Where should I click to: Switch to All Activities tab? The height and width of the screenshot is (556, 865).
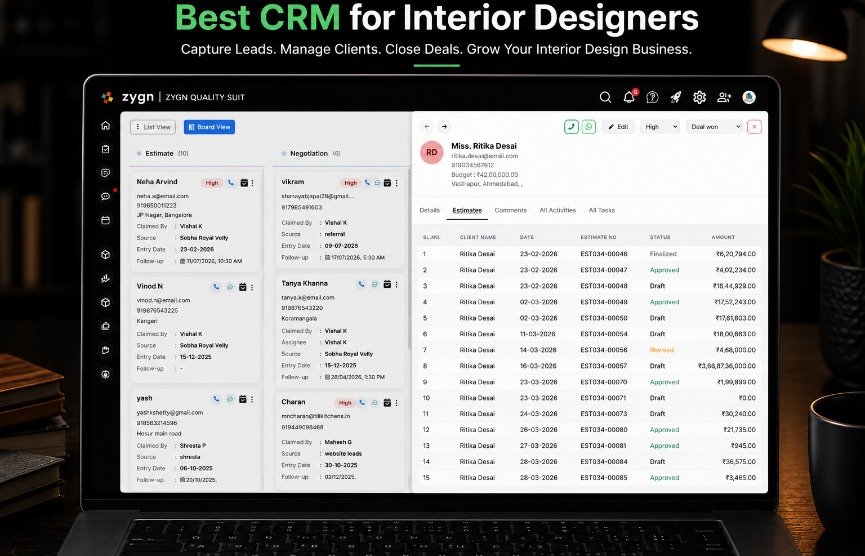point(558,210)
